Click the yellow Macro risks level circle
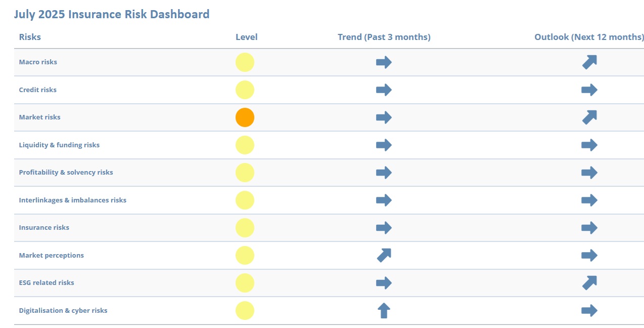Viewport: 644px width, 328px height. (x=245, y=62)
